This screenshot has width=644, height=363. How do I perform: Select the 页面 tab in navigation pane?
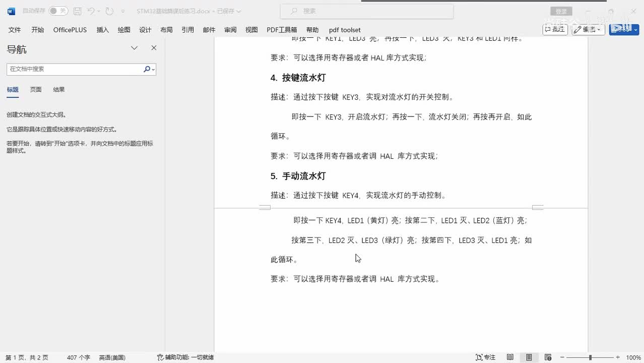click(36, 90)
